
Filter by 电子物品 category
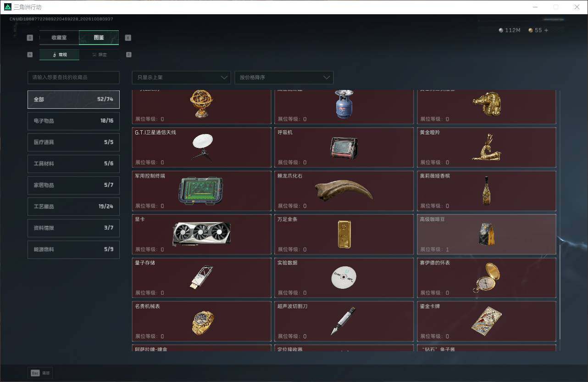pyautogui.click(x=73, y=121)
